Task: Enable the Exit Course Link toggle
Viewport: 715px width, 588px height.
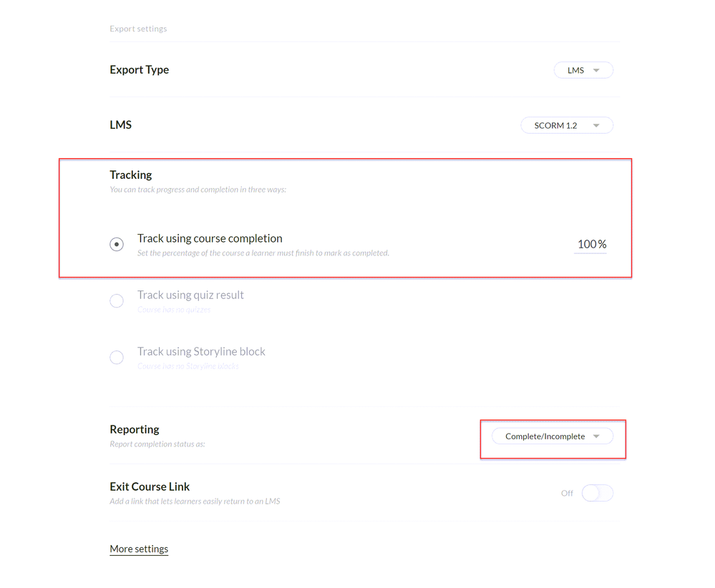Action: [597, 493]
